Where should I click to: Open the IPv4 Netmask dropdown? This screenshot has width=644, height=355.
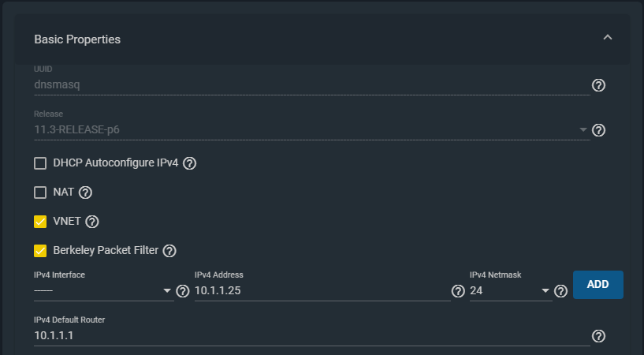(x=510, y=291)
